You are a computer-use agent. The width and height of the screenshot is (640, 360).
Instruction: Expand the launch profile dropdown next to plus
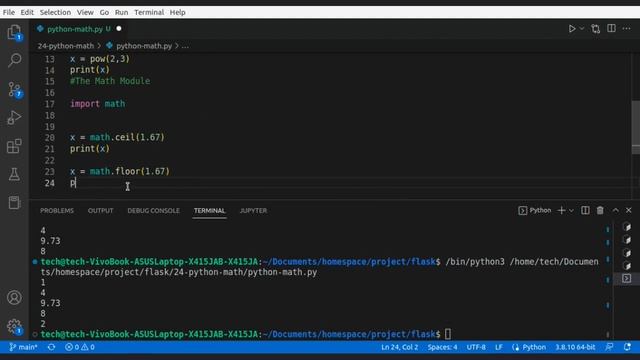571,211
